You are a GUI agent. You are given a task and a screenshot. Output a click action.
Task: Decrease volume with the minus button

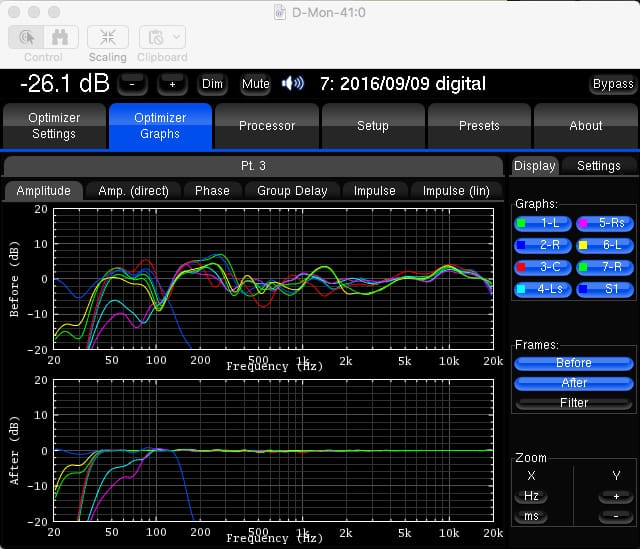tap(132, 84)
